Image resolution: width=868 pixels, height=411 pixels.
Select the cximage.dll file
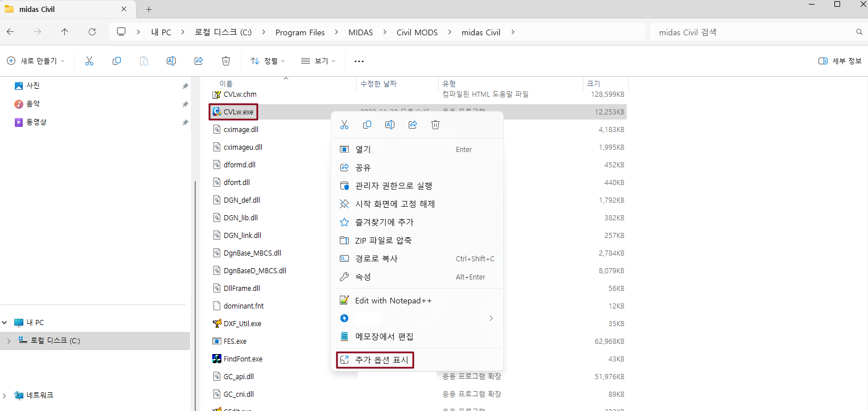(235, 129)
